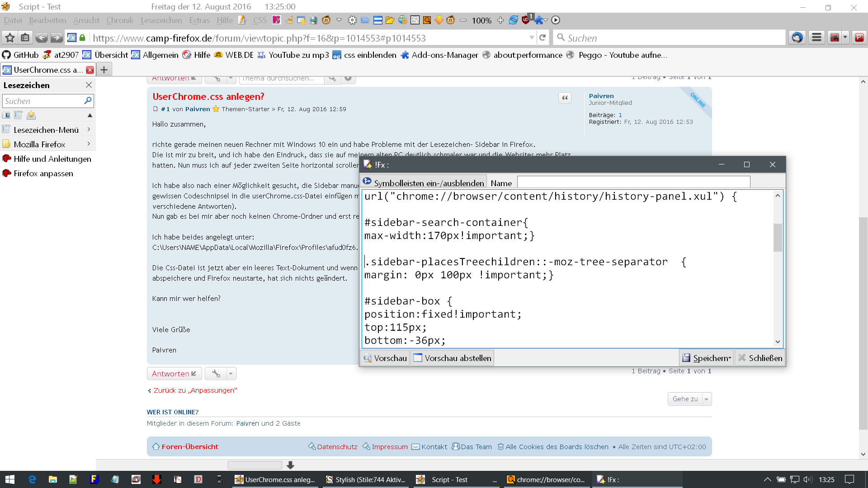
Task: Open the Foren-Übersicht link
Action: pos(189,446)
